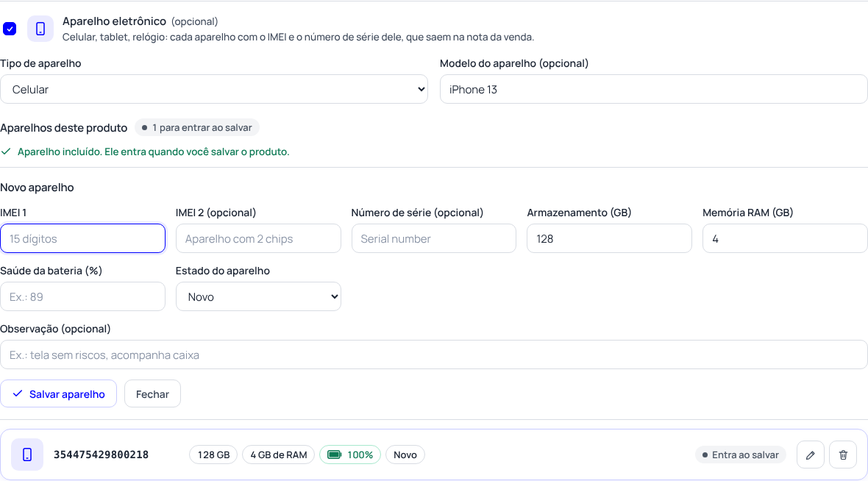The image size is (868, 481).
Task: Edit the Memória RAM (GB) value
Action: [784, 238]
